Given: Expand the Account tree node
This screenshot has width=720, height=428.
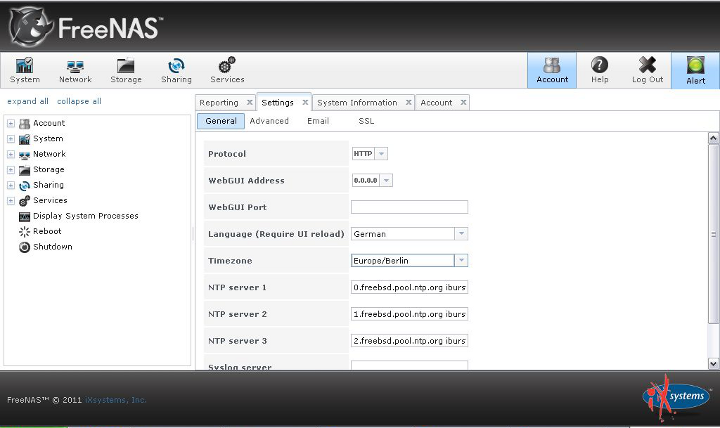Looking at the screenshot, I should click(11, 124).
